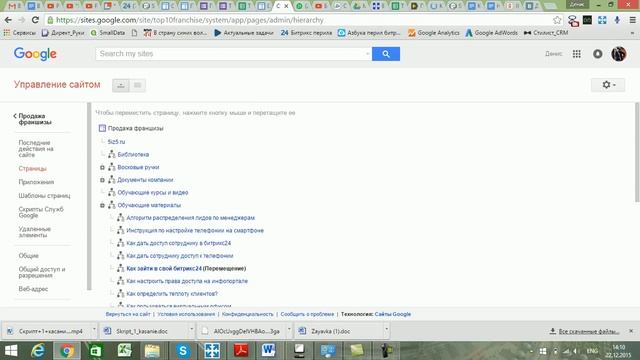The image size is (640, 360).
Task: Close the downloads bar
Action: click(631, 331)
